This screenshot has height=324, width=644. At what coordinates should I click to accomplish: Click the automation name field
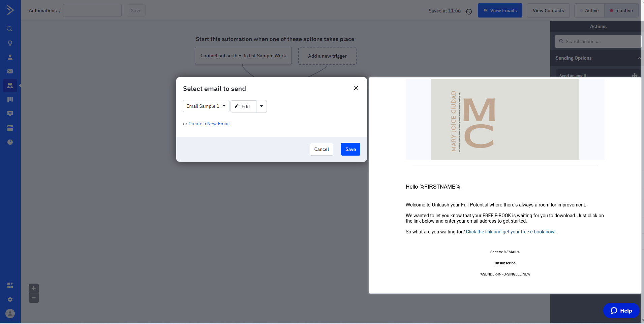pos(92,10)
